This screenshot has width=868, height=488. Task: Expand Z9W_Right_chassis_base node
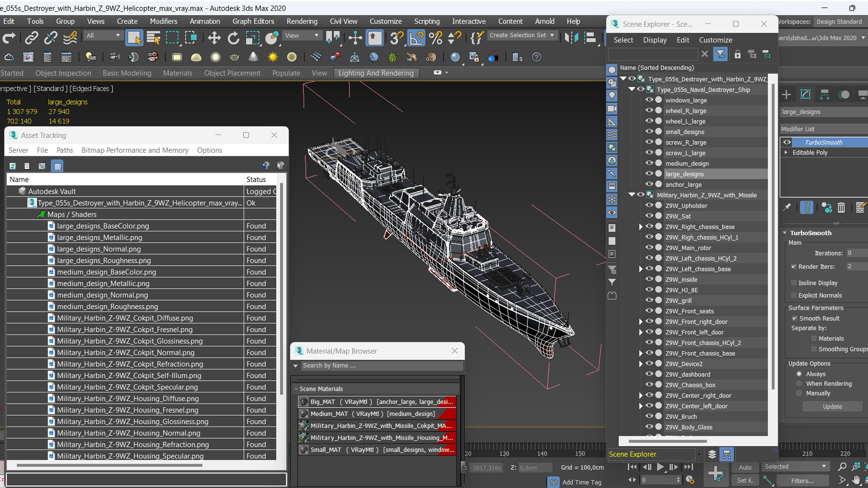tap(641, 227)
